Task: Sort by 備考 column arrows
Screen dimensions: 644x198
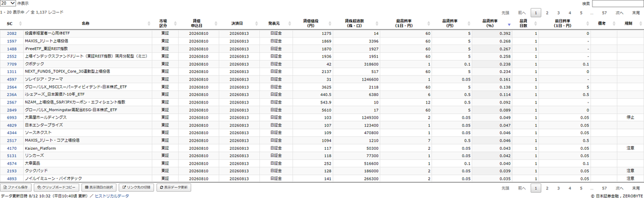Action: pyautogui.click(x=613, y=24)
